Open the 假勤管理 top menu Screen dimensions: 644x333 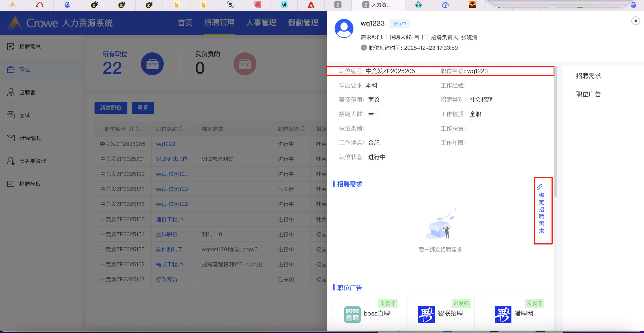[303, 23]
